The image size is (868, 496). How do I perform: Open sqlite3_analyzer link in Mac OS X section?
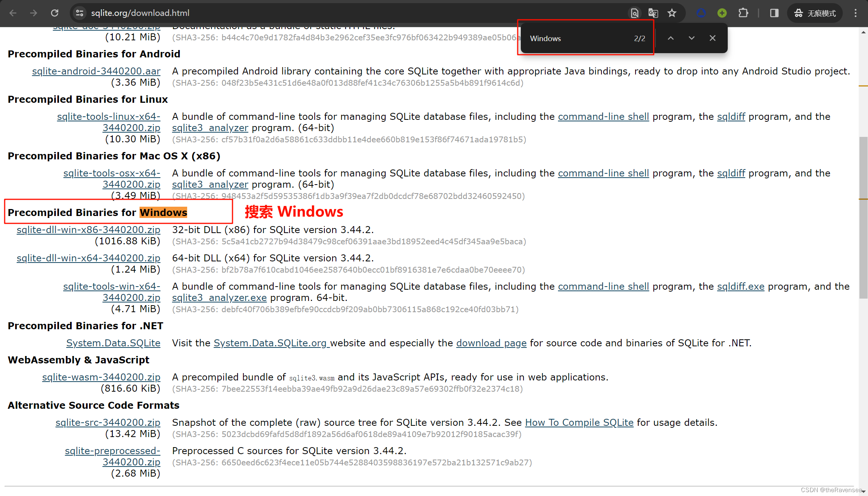(210, 184)
